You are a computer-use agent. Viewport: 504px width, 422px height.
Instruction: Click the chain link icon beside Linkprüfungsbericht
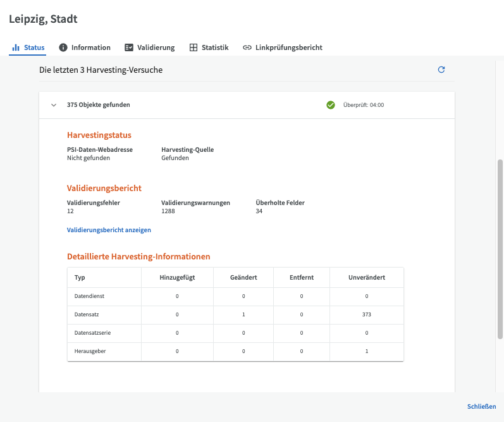click(x=247, y=47)
